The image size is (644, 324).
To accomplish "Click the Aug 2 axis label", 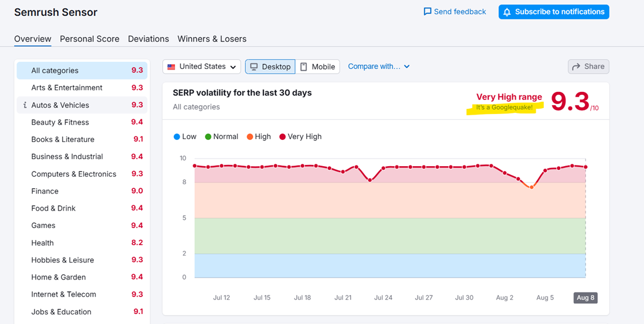I will click(505, 298).
